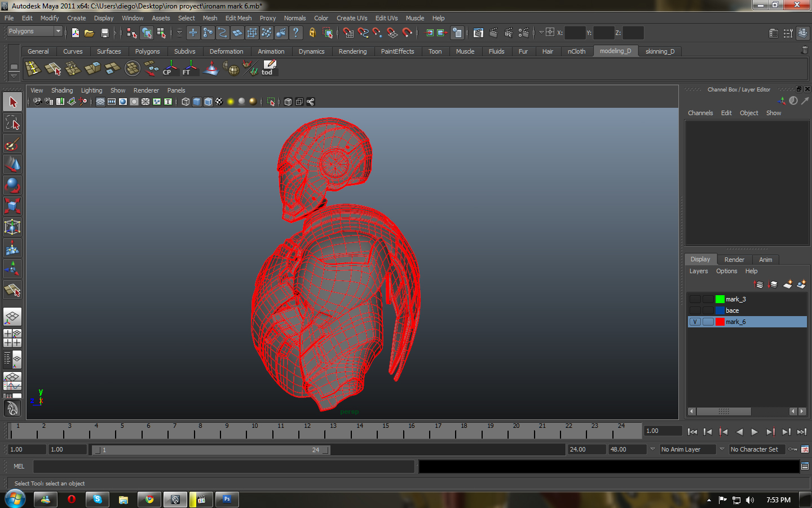Move selected layer up in list
Viewport: 812px width, 508px height.
point(759,284)
